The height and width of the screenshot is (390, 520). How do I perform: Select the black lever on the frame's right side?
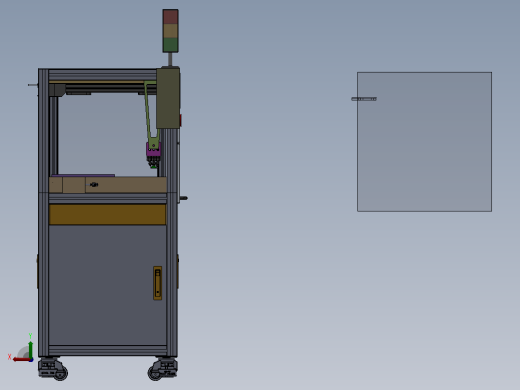pos(183,198)
